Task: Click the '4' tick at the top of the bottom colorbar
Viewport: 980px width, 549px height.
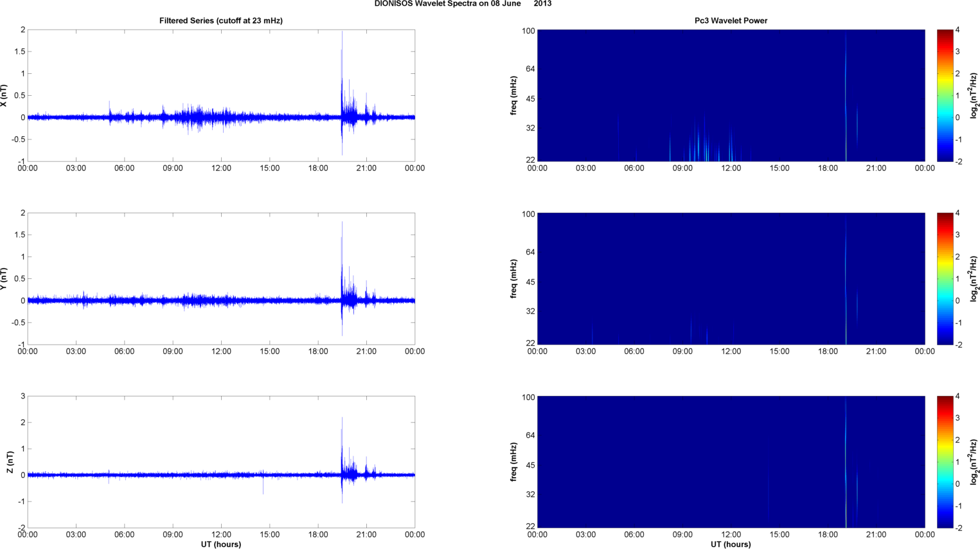Action: pyautogui.click(x=958, y=397)
